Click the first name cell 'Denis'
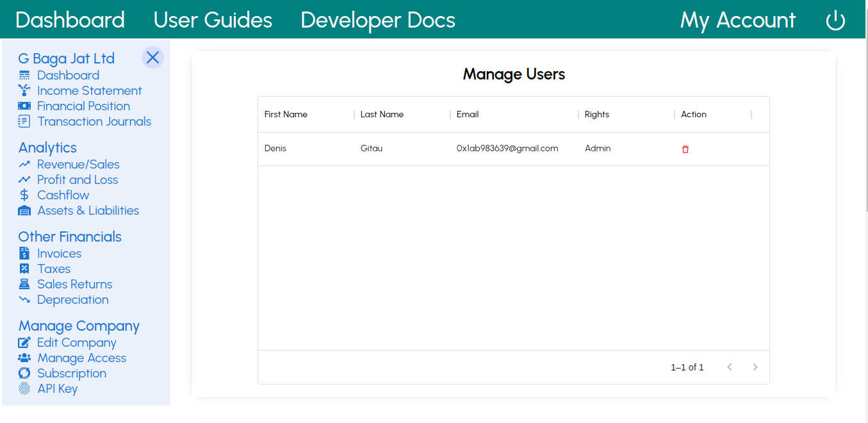868x423 pixels. 306,149
